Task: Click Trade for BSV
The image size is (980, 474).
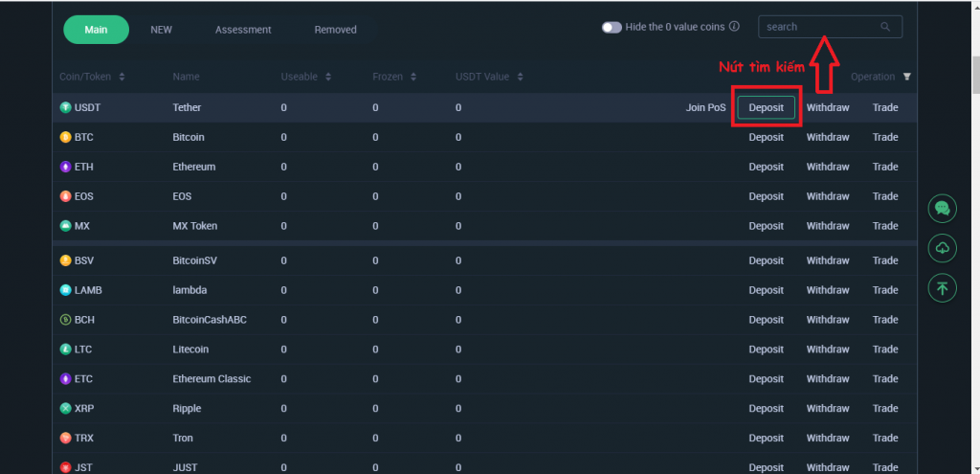Action: pyautogui.click(x=885, y=260)
